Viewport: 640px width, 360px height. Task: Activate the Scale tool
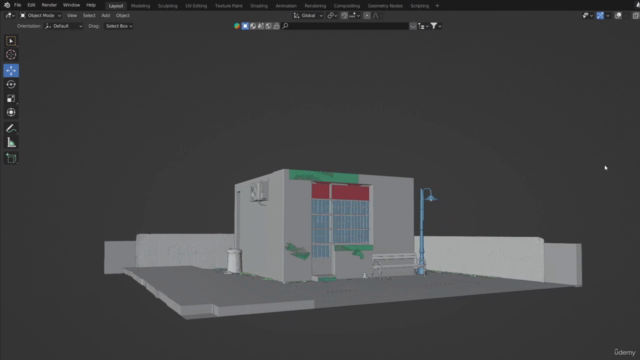11,98
